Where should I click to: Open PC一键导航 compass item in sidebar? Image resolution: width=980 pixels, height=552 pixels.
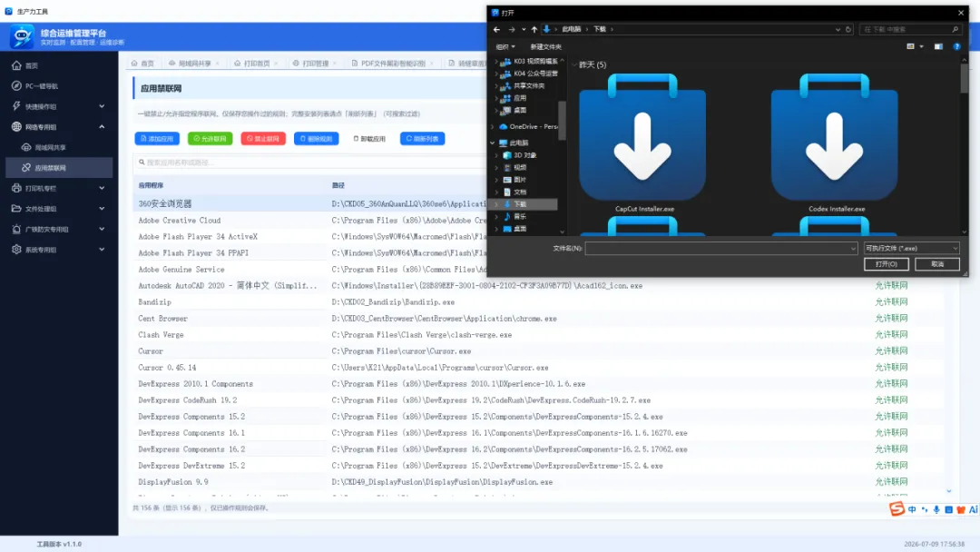point(59,86)
